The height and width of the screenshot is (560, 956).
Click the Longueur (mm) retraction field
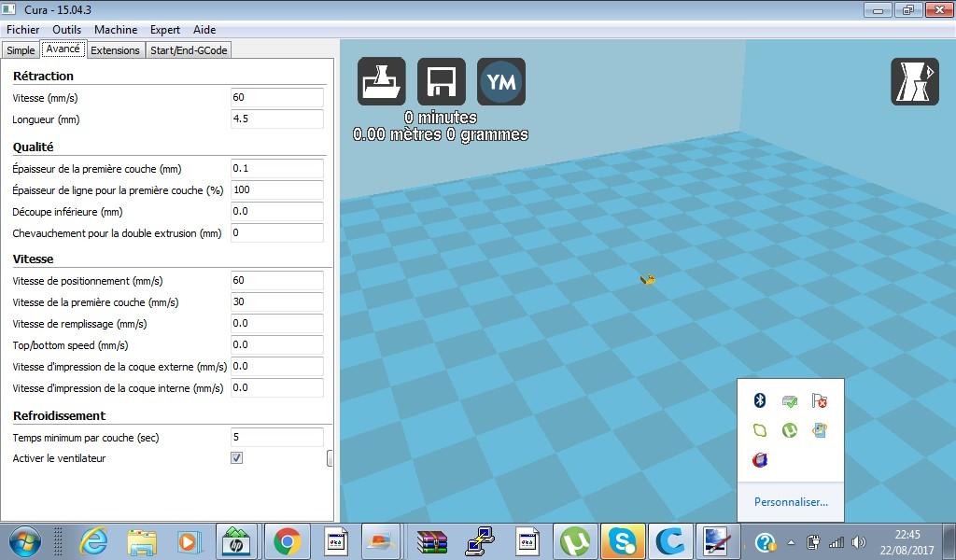click(276, 119)
